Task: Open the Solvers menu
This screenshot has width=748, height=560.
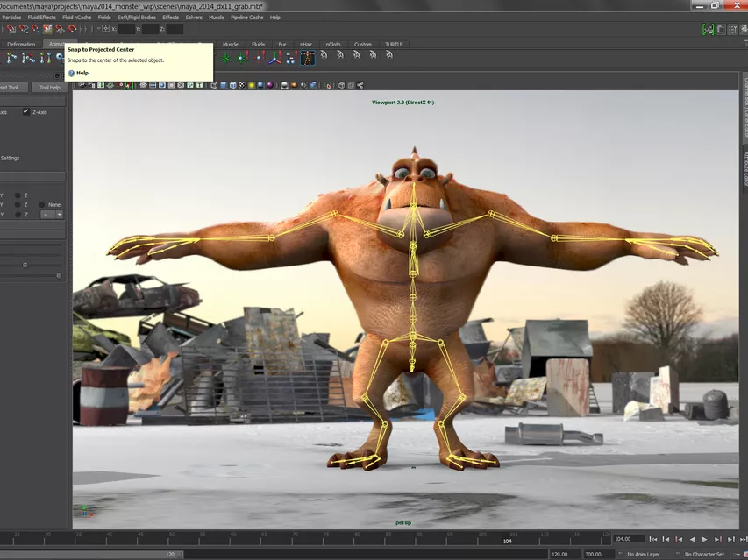Action: tap(194, 18)
